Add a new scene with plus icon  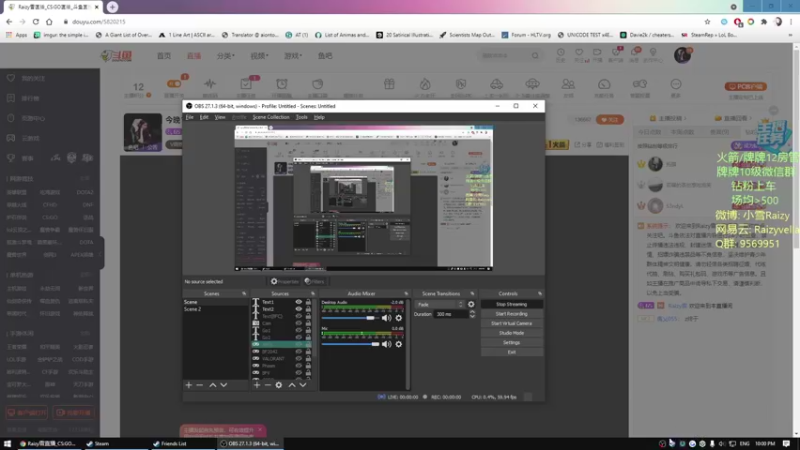click(x=189, y=385)
